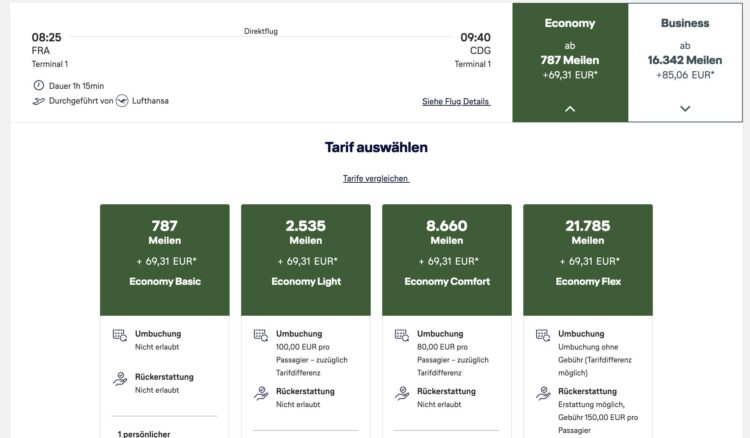Click '1 persönlicher' text in Economy Basic
Viewport: 750px width, 438px height.
click(144, 434)
